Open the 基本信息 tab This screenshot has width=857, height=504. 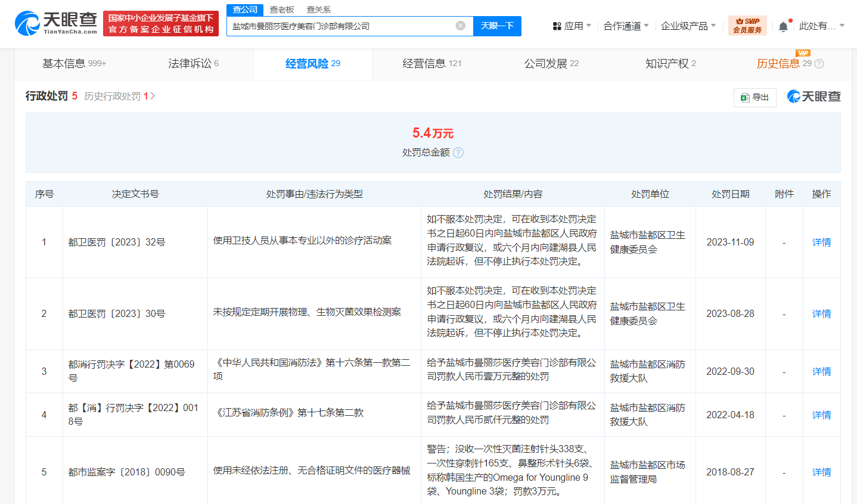(74, 64)
